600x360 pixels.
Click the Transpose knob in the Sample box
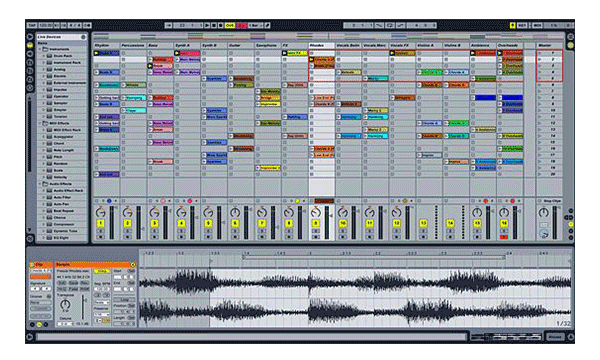click(65, 305)
